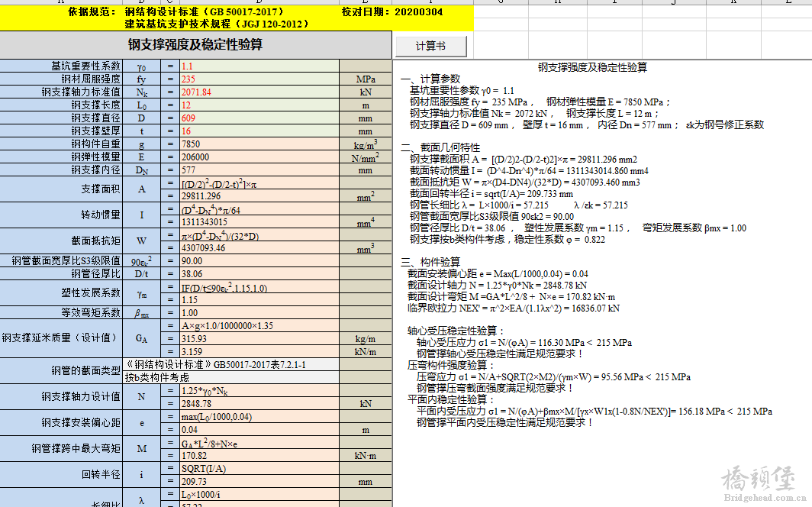Select the 钢构件自重 value cell 7850
This screenshot has width=812, height=507.
point(259,144)
